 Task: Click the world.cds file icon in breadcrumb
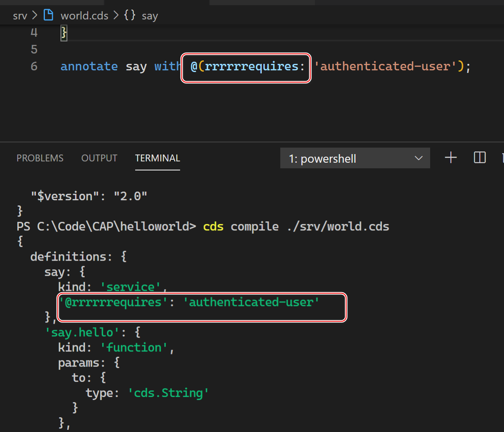point(48,15)
